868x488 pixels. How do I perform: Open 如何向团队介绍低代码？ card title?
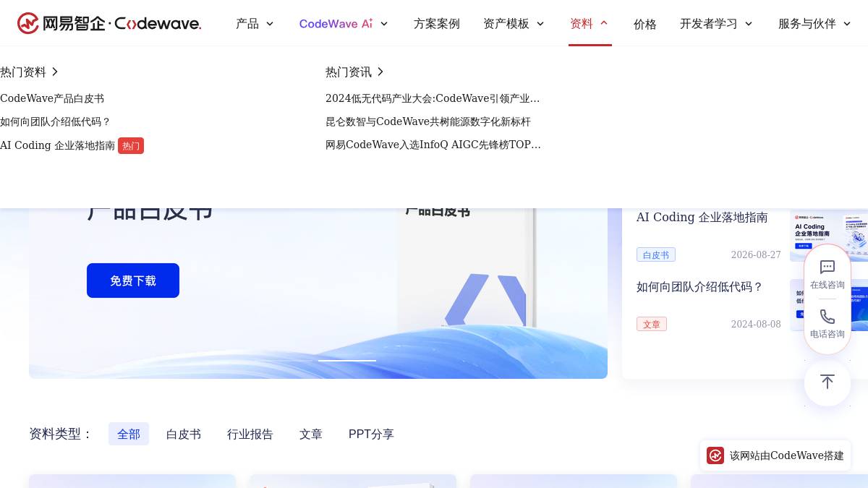(x=700, y=286)
